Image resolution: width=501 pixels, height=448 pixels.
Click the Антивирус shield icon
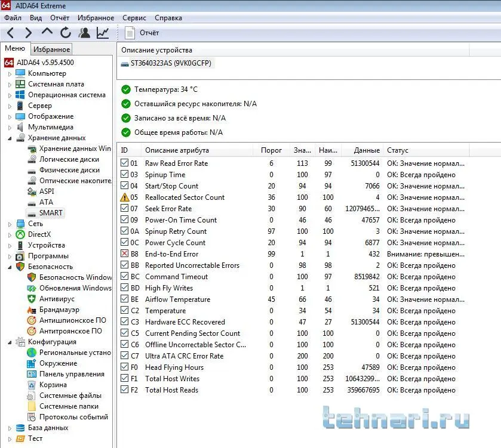[x=31, y=299]
